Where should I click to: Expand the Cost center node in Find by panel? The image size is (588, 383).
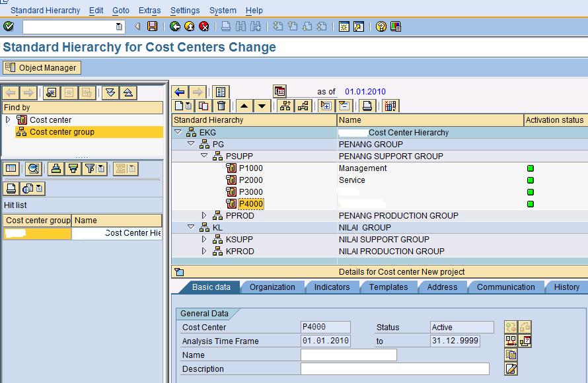[8, 120]
